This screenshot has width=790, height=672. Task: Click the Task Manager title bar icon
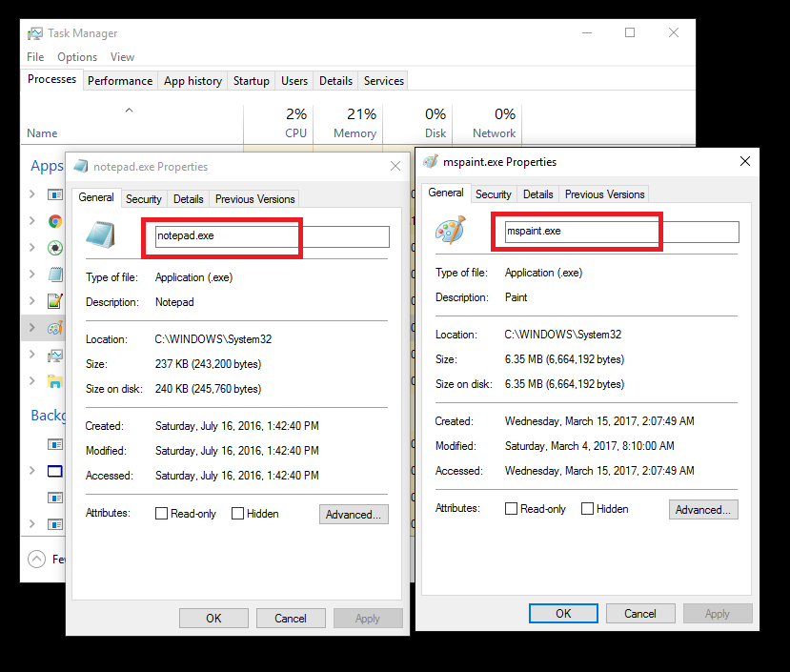[35, 33]
